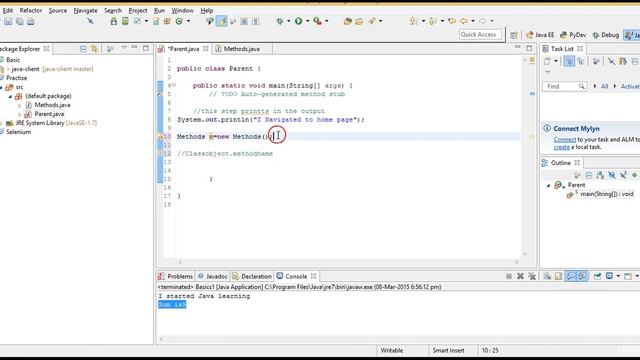Click All filter in Task List
640x360 pixels.
[604, 86]
